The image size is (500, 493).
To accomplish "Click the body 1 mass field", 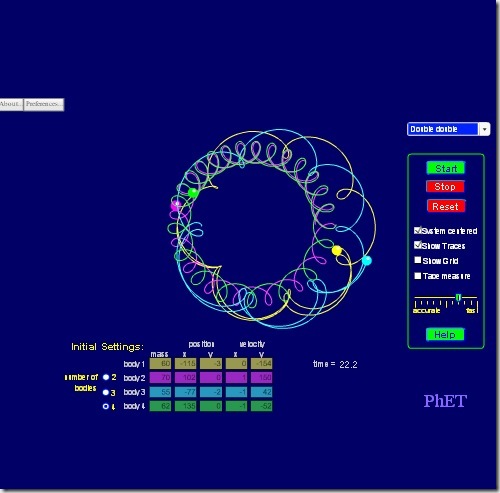I will 160,363.
